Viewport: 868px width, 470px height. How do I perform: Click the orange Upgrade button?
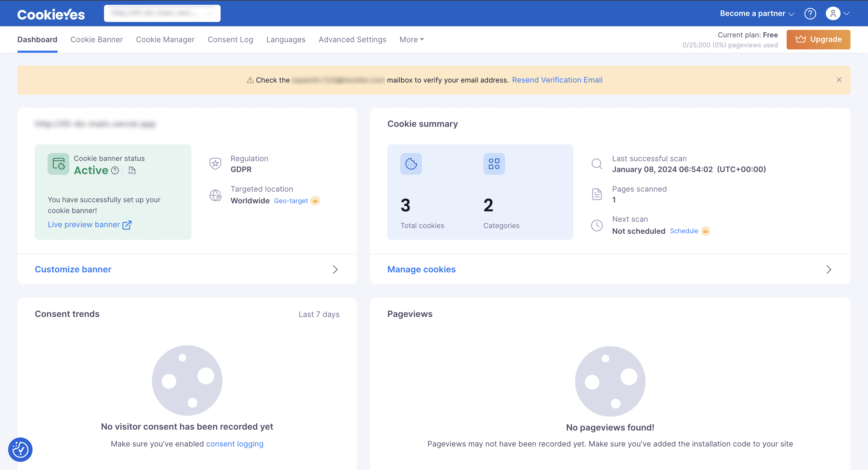pyautogui.click(x=818, y=39)
